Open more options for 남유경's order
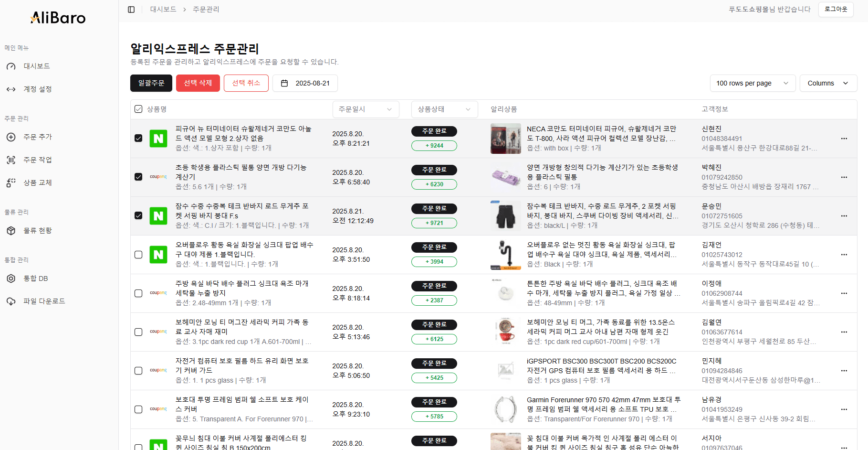This screenshot has height=450, width=868. [x=844, y=409]
